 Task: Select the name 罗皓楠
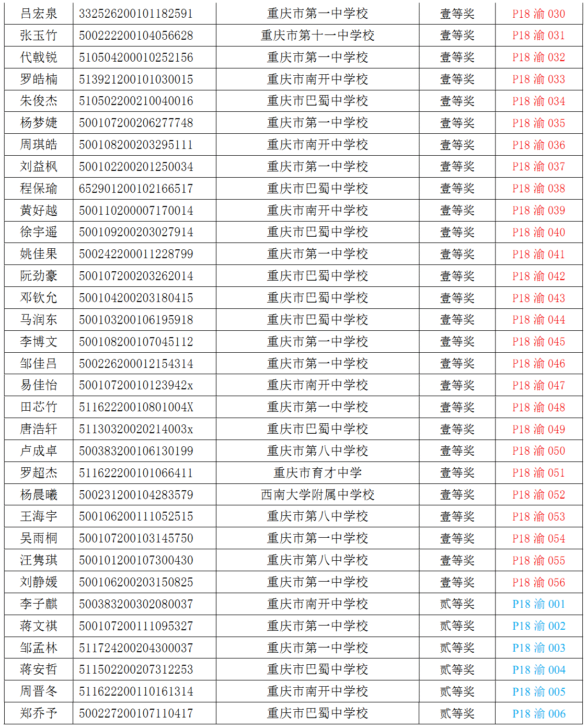[x=39, y=79]
